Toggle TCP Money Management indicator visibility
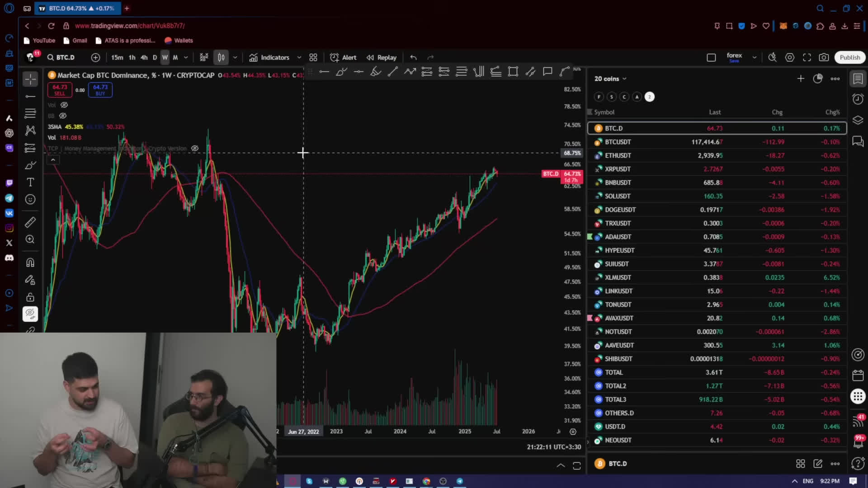 [195, 148]
